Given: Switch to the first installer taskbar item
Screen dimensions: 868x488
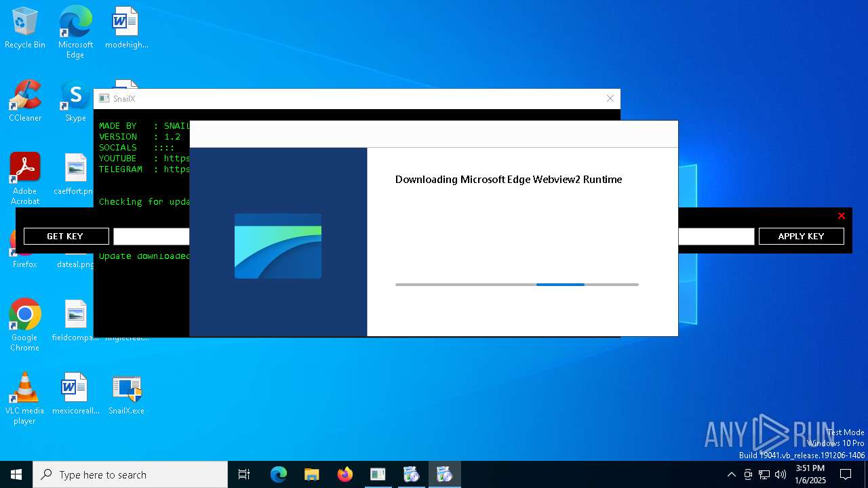Looking at the screenshot, I should coord(412,474).
